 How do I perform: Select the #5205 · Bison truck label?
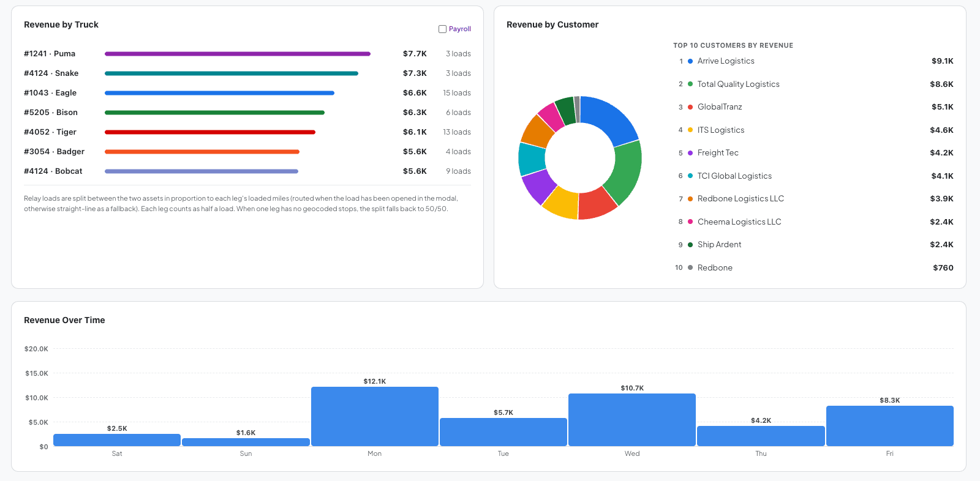coord(51,113)
